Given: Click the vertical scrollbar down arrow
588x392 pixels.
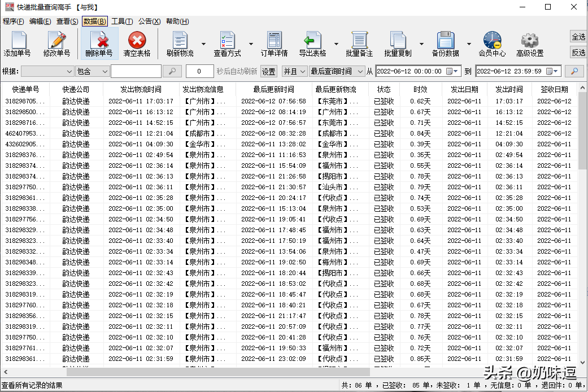Looking at the screenshot, I should 582,363.
